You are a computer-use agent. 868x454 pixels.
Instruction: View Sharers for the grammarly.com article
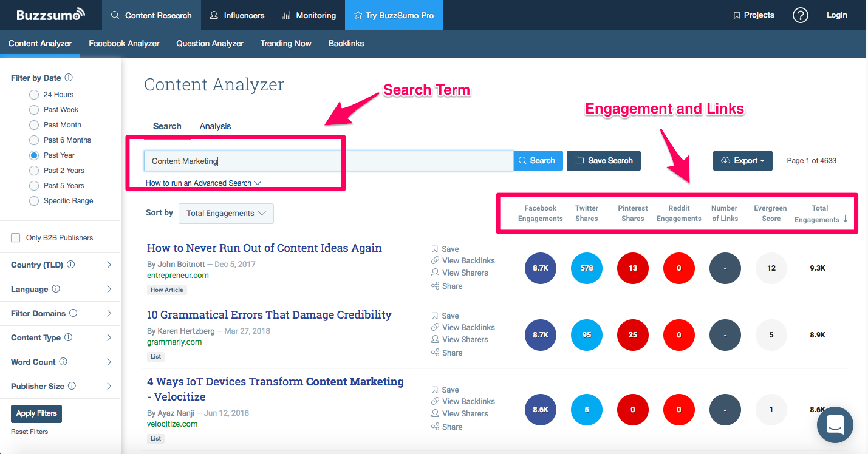tap(460, 339)
